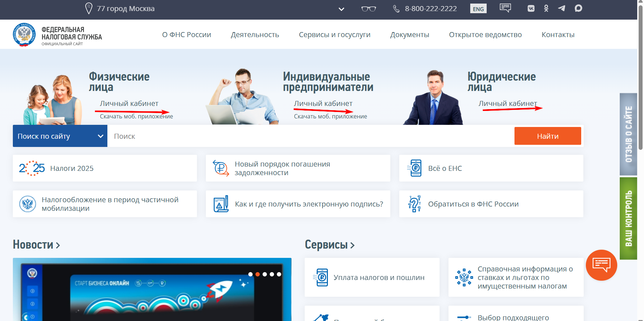This screenshot has width=644, height=321.
Task: Open the Контакты menu
Action: coord(558,35)
